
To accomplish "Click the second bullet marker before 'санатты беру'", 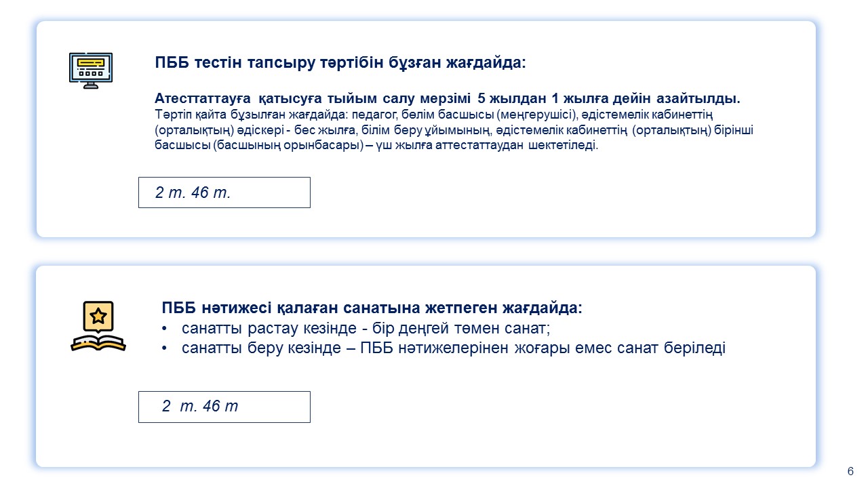I will 165,348.
